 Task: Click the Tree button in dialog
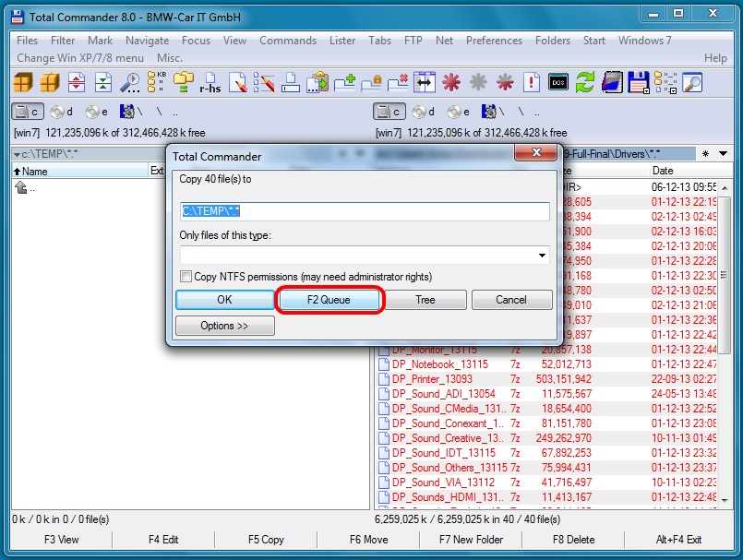click(x=425, y=300)
